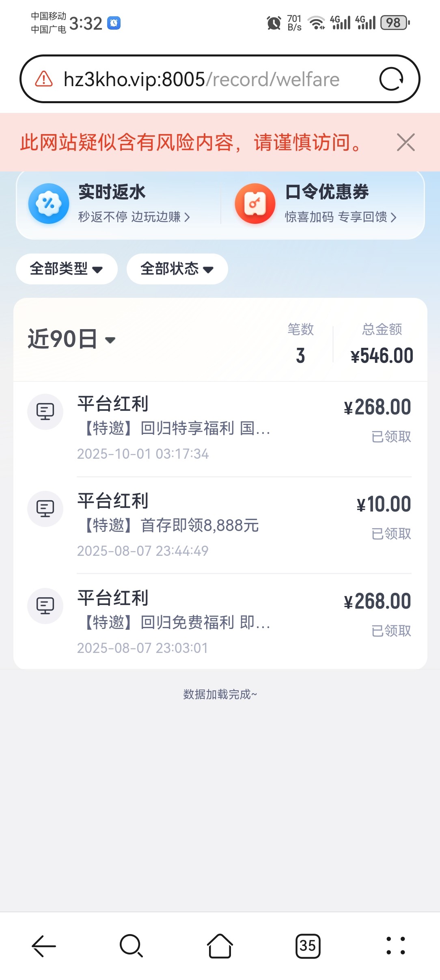Tap the red coupon code key icon
The width and height of the screenshot is (440, 980).
click(255, 204)
